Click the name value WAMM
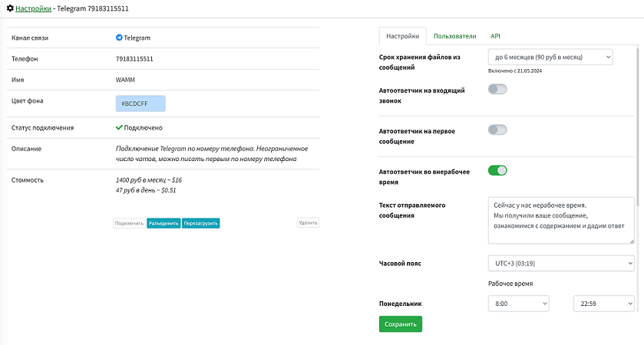This screenshot has height=345, width=644. pyautogui.click(x=125, y=80)
